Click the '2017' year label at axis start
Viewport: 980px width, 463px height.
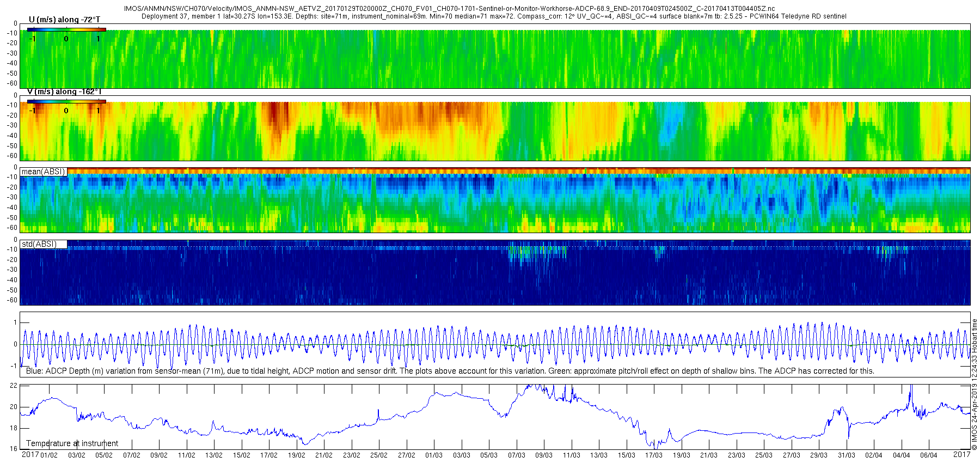coord(30,454)
